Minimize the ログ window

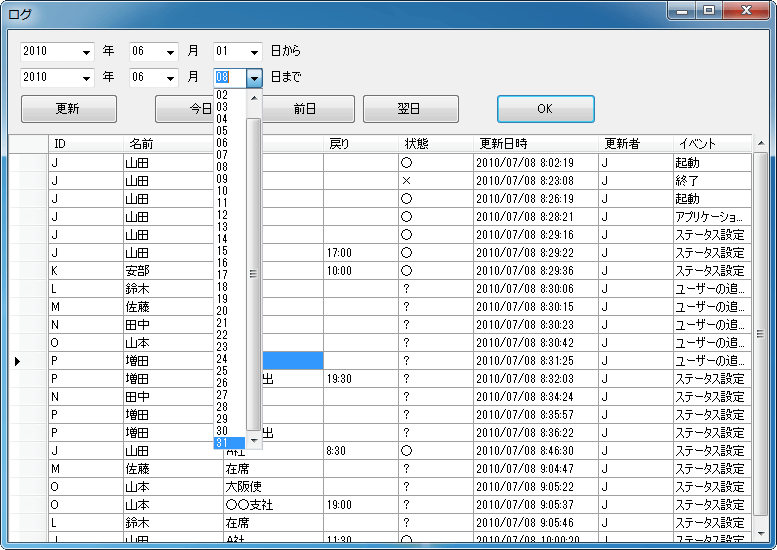tap(682, 10)
